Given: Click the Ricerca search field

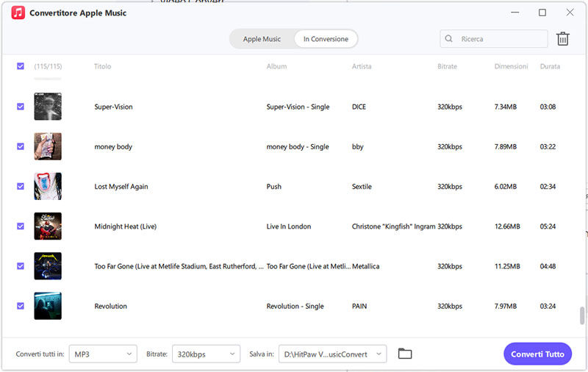Looking at the screenshot, I should 493,39.
